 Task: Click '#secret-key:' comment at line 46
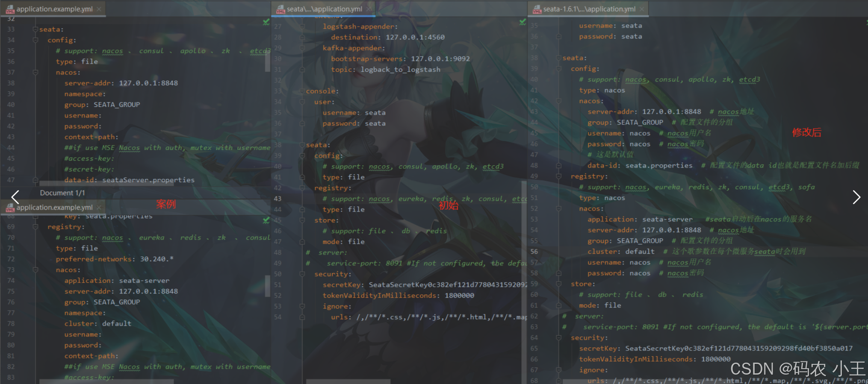click(x=89, y=170)
